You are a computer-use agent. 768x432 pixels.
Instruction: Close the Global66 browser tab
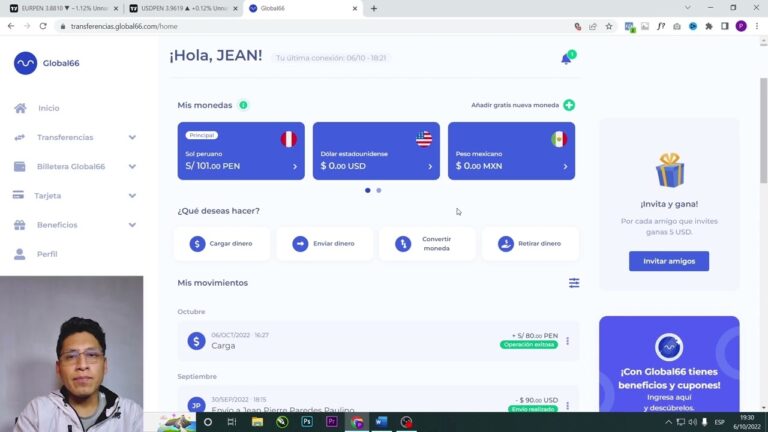point(355,8)
